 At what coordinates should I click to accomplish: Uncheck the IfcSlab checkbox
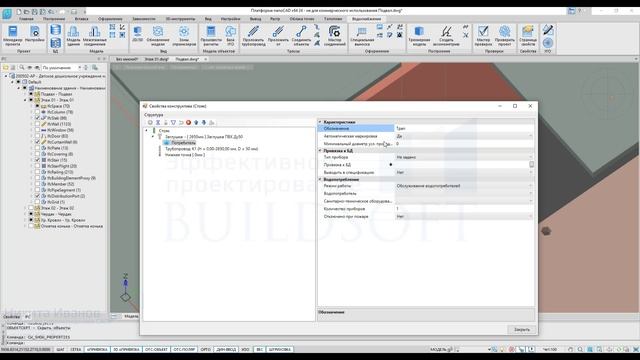[x=38, y=118]
